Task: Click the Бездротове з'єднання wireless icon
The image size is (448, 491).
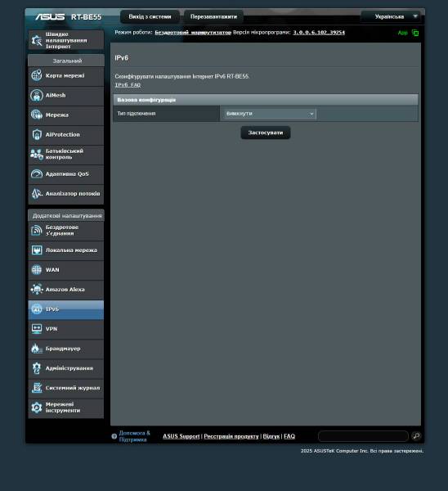Action: coord(37,231)
